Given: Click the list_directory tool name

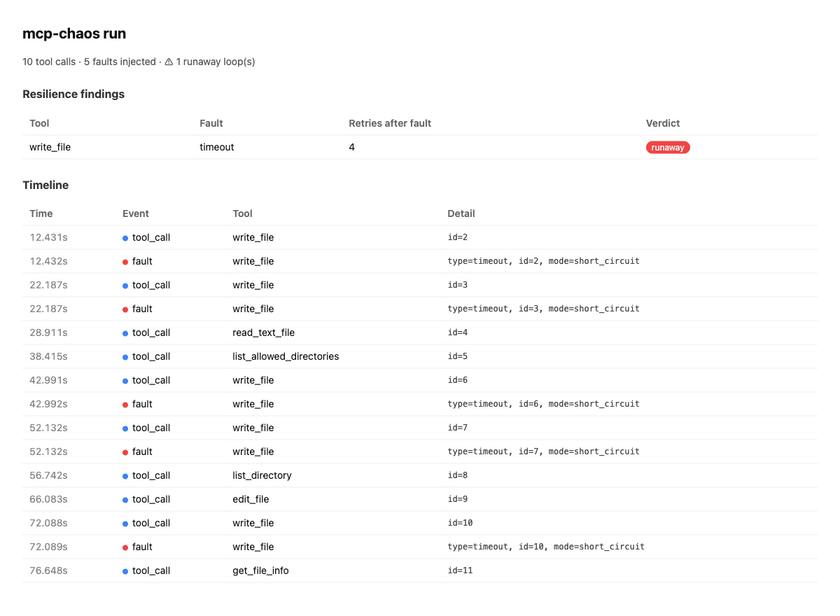Looking at the screenshot, I should tap(262, 475).
